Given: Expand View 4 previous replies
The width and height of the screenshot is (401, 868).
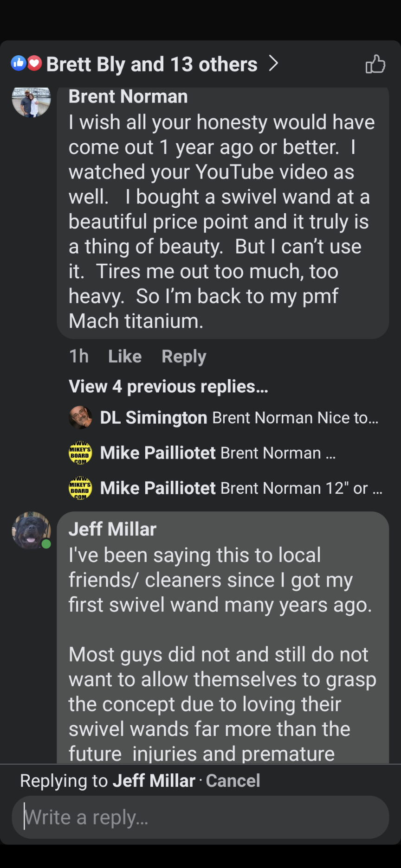Looking at the screenshot, I should pyautogui.click(x=168, y=386).
